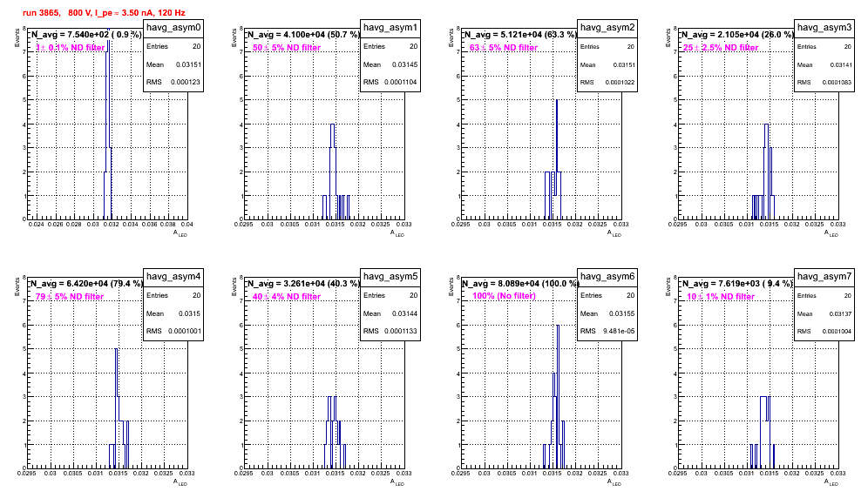Select the havg_asym1 stats box title
Screen dimensions: 868x498
(390, 28)
